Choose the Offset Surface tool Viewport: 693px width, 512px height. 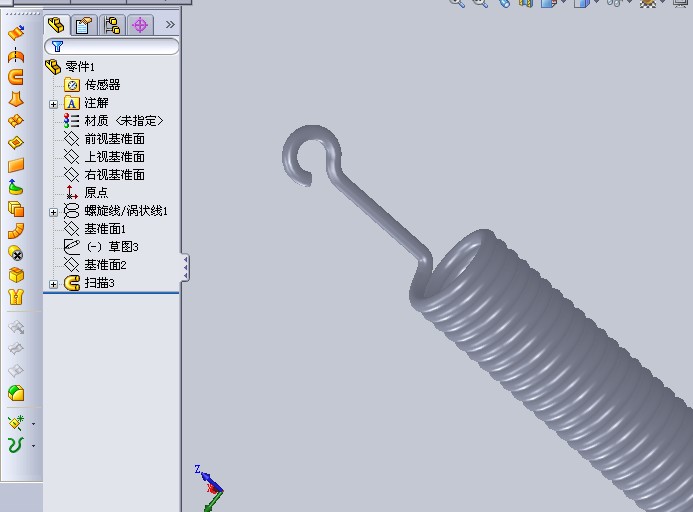click(16, 209)
